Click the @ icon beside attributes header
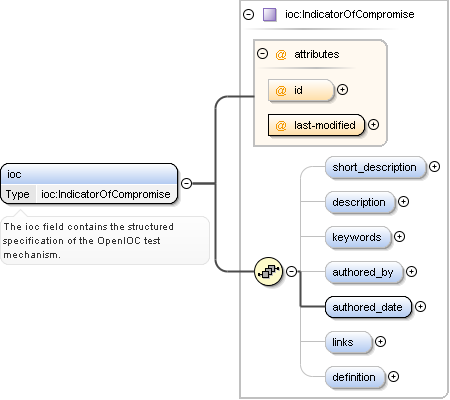Viewport: 450px width, 400px height. pos(281,54)
